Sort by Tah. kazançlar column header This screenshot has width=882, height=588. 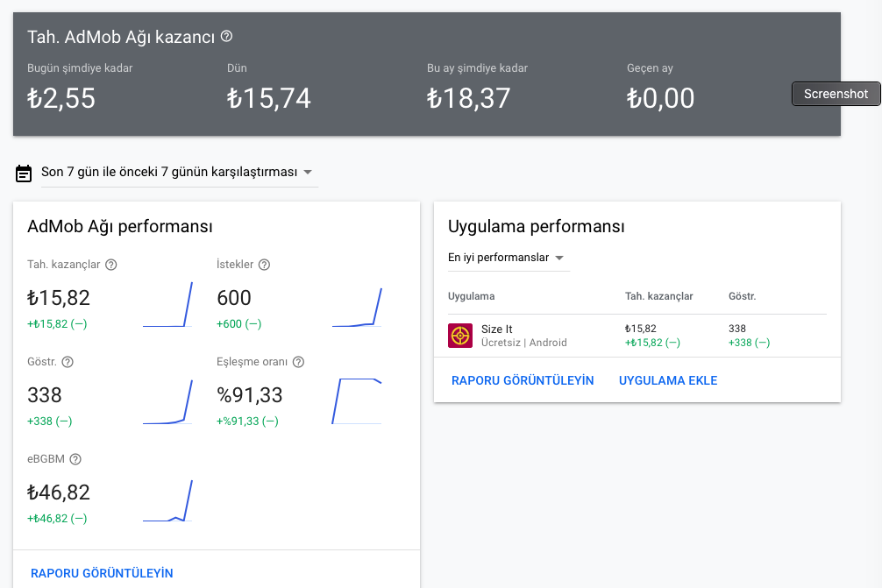[658, 296]
